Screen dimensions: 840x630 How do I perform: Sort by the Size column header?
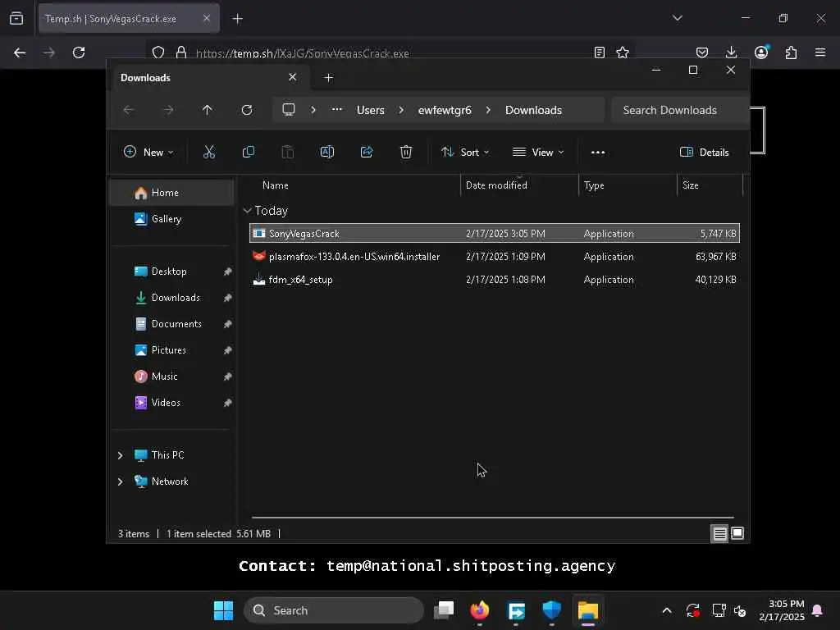(x=710, y=185)
